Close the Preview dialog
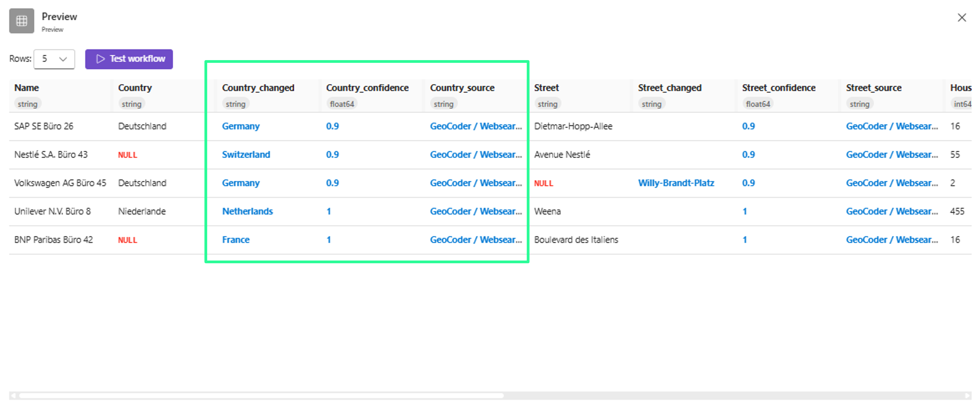980x409 pixels. point(961,18)
